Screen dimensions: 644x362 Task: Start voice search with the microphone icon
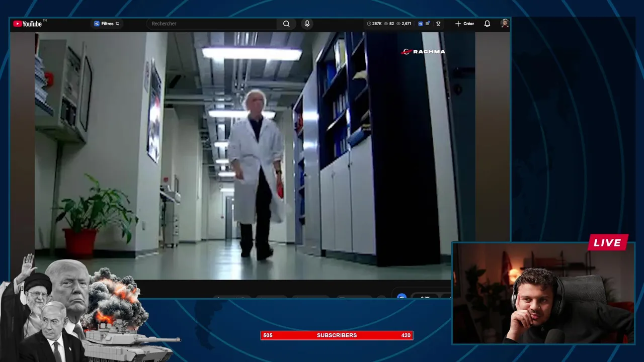pos(307,24)
